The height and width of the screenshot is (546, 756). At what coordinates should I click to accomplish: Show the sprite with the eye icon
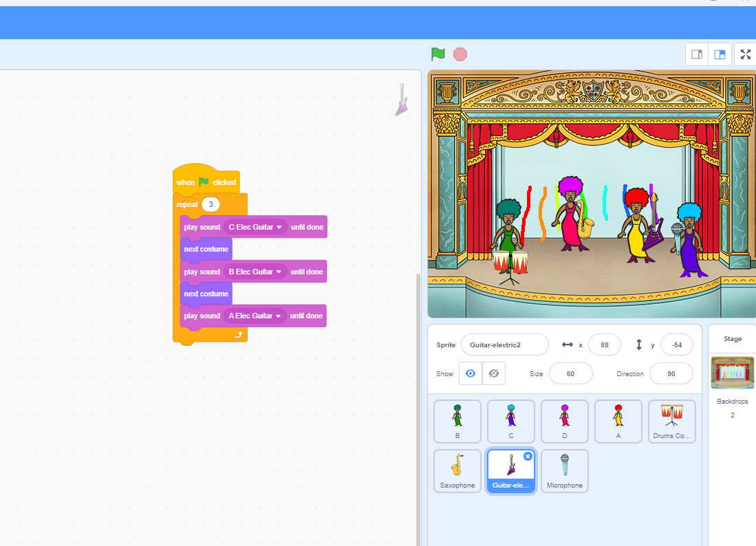(x=471, y=373)
